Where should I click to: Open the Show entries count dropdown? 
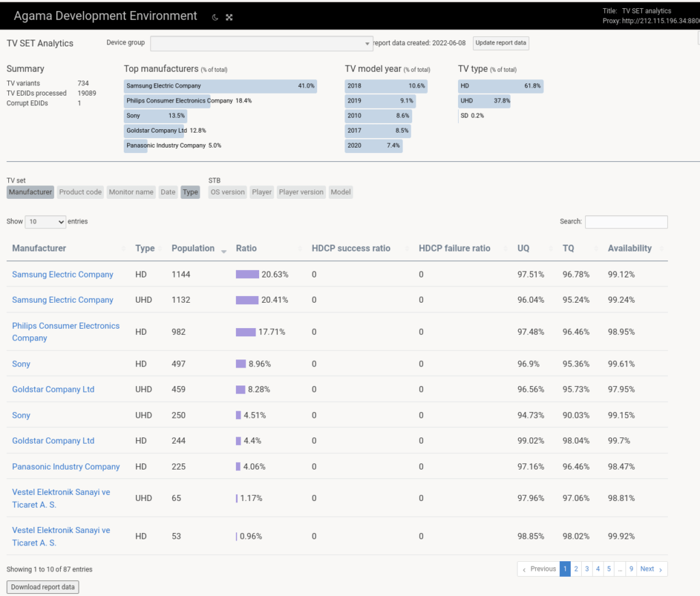[x=45, y=221]
